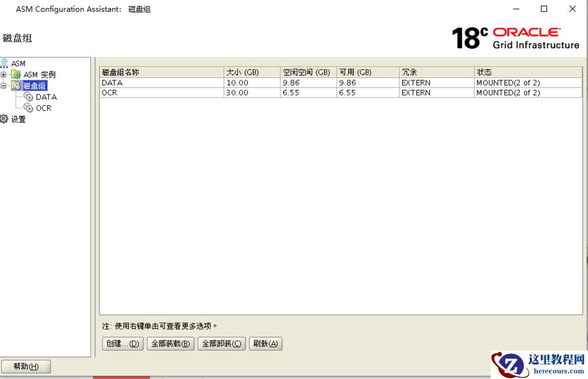Click the 9.86 usable cell in DATA row
The width and height of the screenshot is (588, 379).
[x=368, y=83]
